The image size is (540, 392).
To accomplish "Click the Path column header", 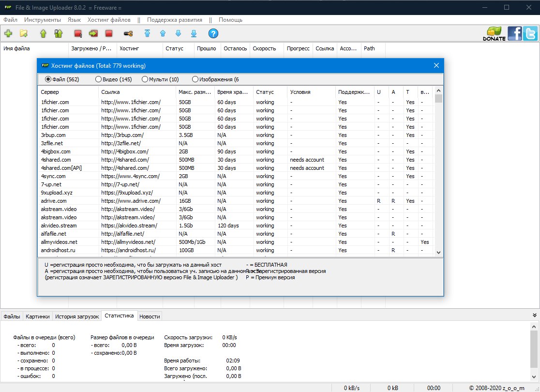I will click(x=373, y=48).
